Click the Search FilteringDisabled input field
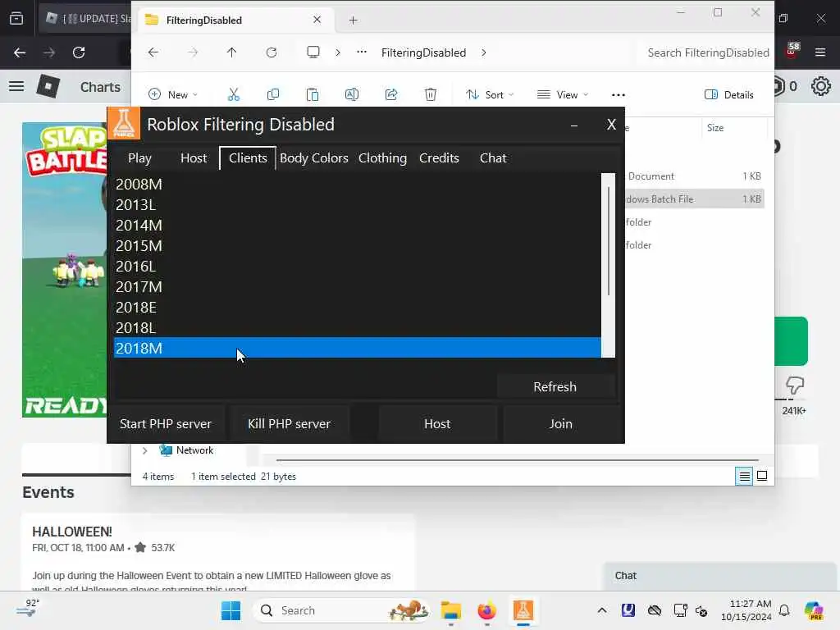This screenshot has width=840, height=630. click(x=708, y=52)
